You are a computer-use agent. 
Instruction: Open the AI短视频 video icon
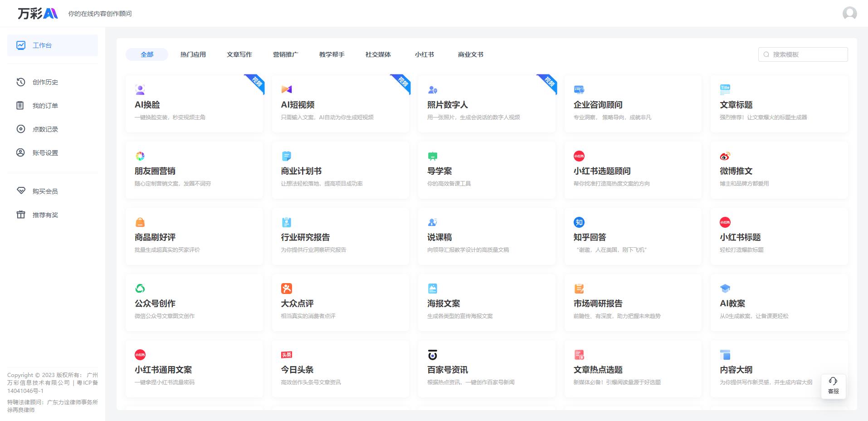click(286, 89)
